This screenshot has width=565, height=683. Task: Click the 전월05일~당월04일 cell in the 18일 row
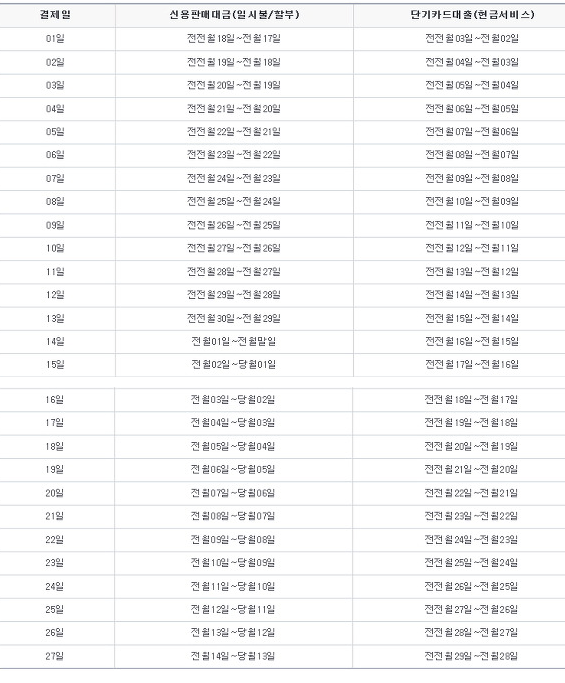[x=233, y=446]
